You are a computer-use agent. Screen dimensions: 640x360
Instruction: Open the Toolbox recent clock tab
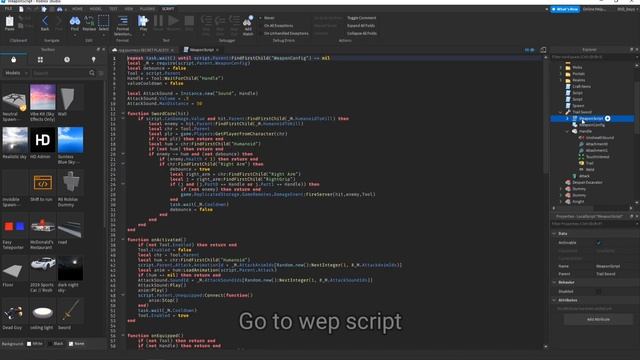pyautogui.click(x=67, y=60)
